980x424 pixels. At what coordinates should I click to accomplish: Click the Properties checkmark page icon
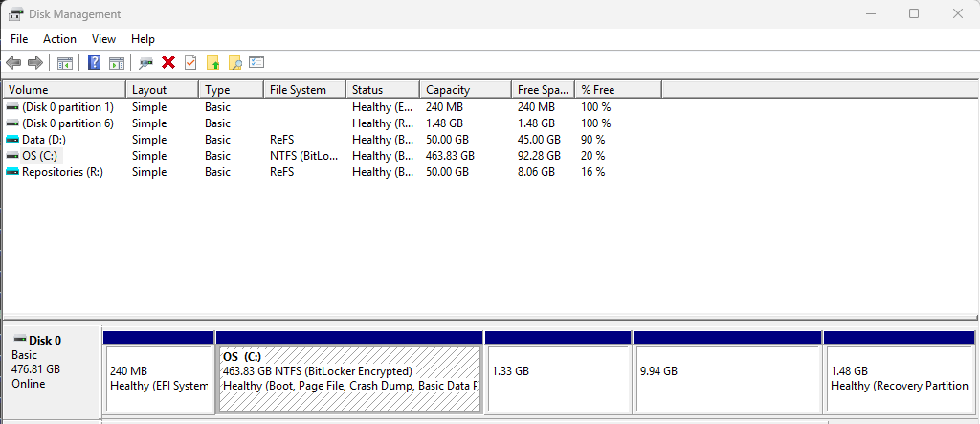click(x=190, y=63)
